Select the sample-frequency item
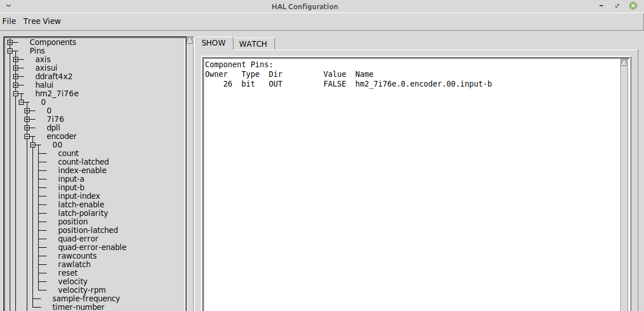This screenshot has height=311, width=644. (x=86, y=298)
